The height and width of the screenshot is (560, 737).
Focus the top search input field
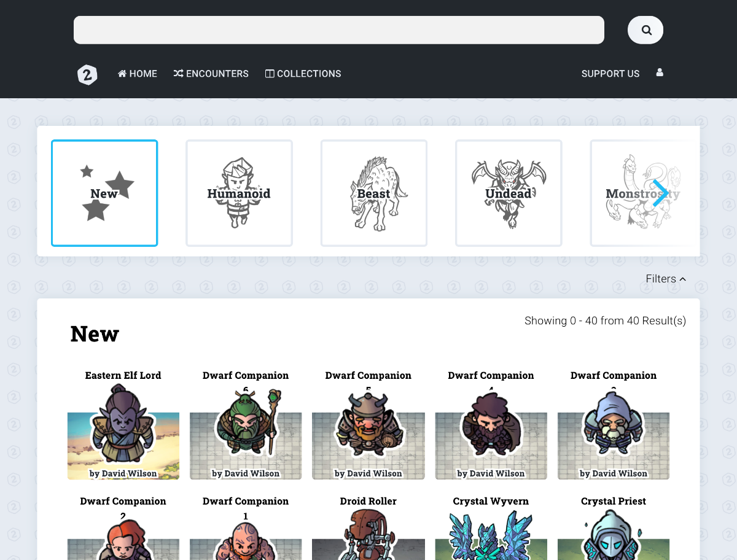coord(339,30)
